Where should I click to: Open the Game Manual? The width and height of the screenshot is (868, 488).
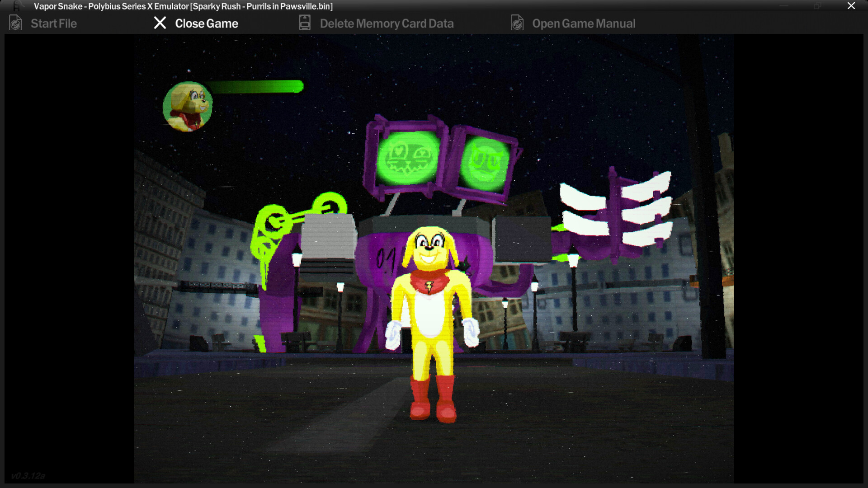pos(584,23)
